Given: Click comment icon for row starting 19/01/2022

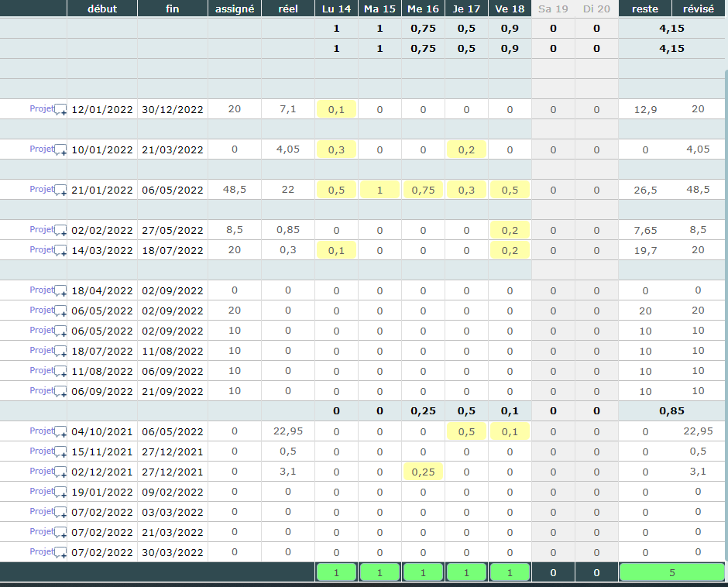Looking at the screenshot, I should click(x=60, y=493).
